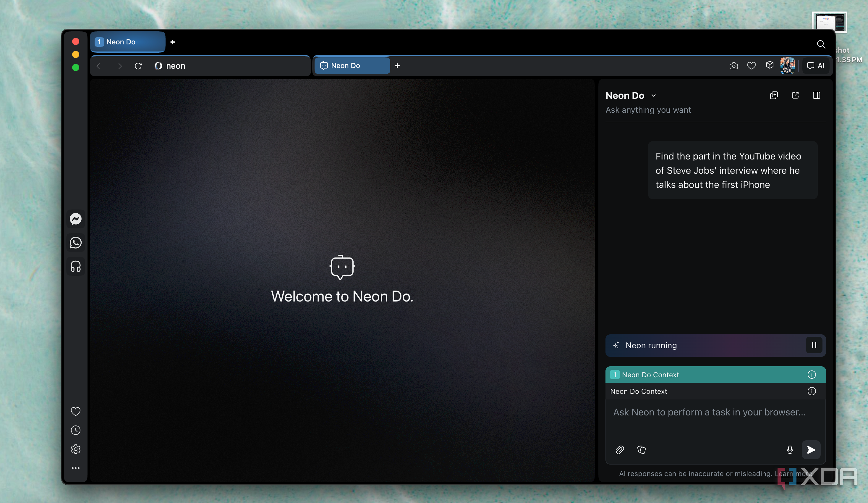The height and width of the screenshot is (503, 868).
Task: Expand the Neon Do mode dropdown
Action: [653, 96]
